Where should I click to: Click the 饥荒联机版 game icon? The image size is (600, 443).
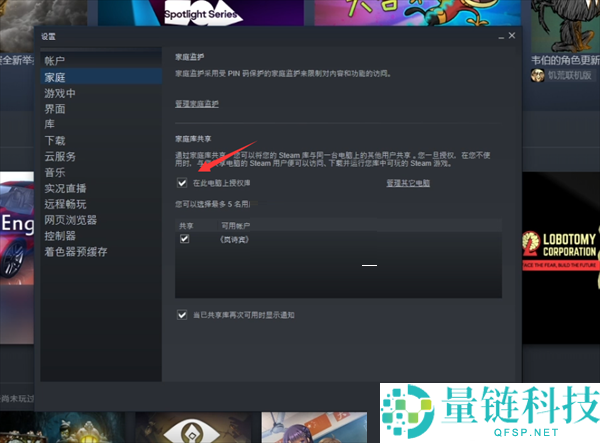click(x=538, y=76)
